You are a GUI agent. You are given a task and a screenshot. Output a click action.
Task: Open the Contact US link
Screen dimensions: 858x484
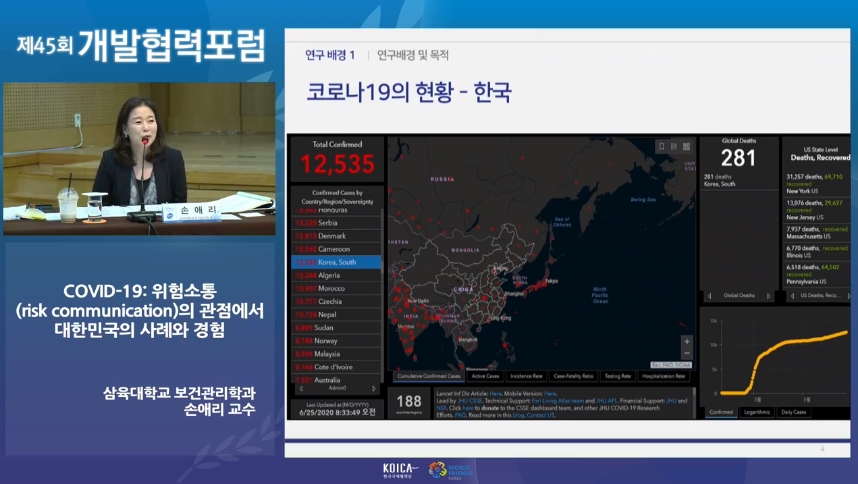pos(540,415)
